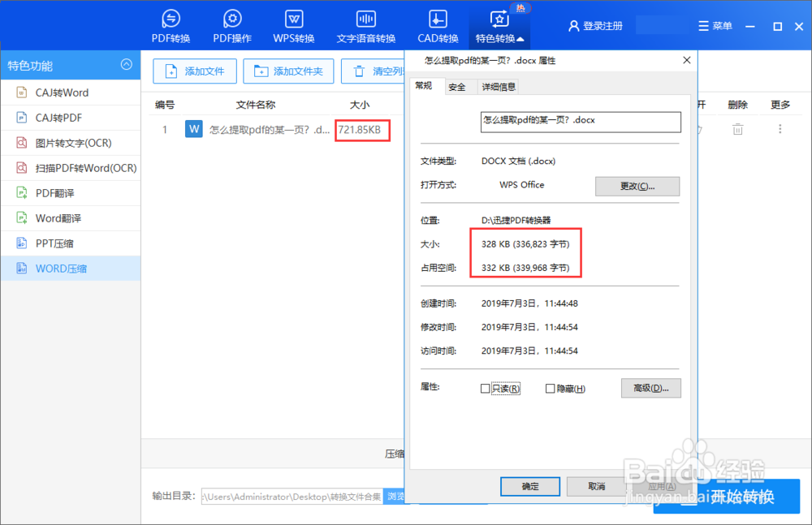This screenshot has height=525, width=812.
Task: Collapse the 特色功能 sidebar panel
Action: [126, 65]
